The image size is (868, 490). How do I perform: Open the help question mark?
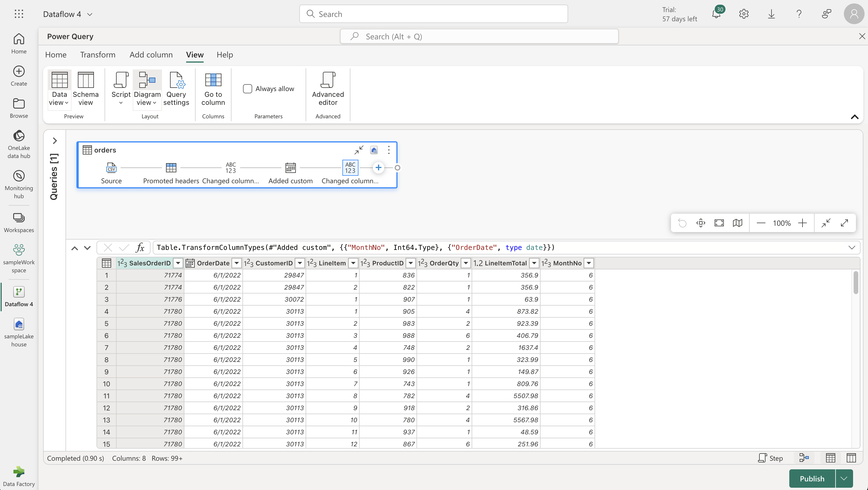click(x=799, y=14)
